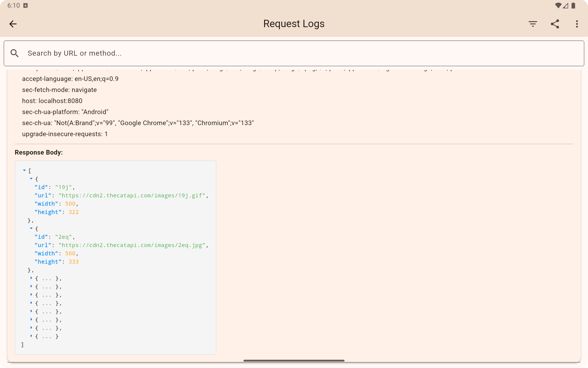Screen dimensions: 588x368
Task: Select height value 322
Action: pyautogui.click(x=74, y=212)
